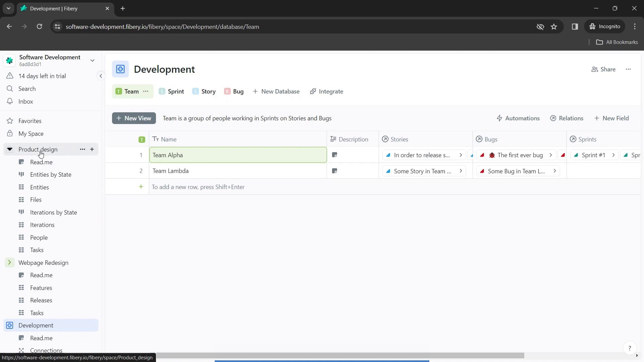Image resolution: width=644 pixels, height=362 pixels.
Task: Toggle the sidebar collapse button
Action: coord(101,75)
